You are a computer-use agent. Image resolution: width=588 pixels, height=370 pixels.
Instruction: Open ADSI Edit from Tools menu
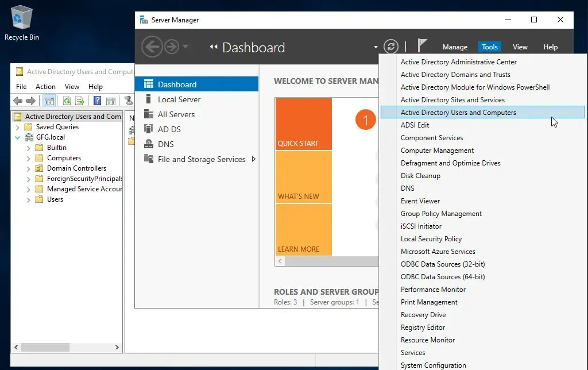[x=415, y=125]
